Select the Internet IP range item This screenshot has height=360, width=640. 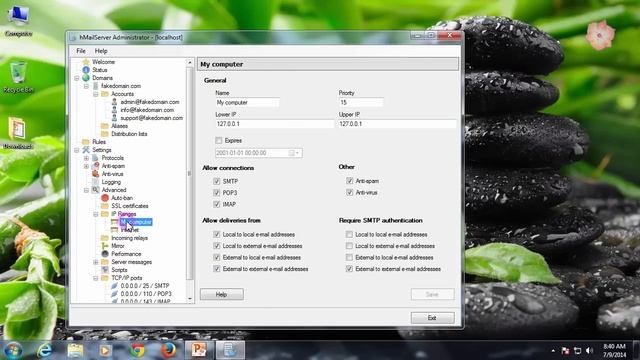(x=130, y=230)
